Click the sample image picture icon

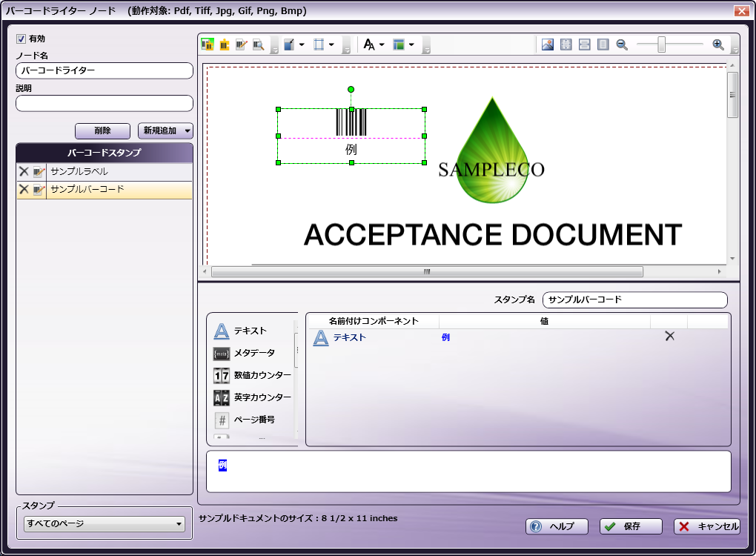click(x=548, y=44)
